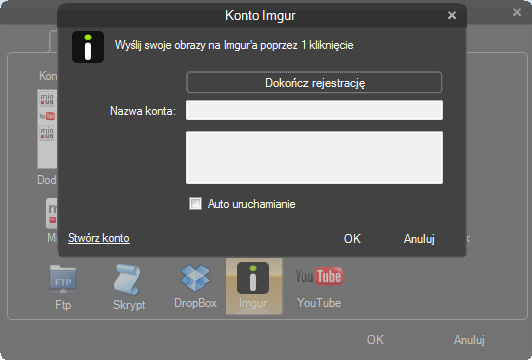Close the Konto Imgur dialog
The width and height of the screenshot is (532, 360).
pyautogui.click(x=452, y=15)
